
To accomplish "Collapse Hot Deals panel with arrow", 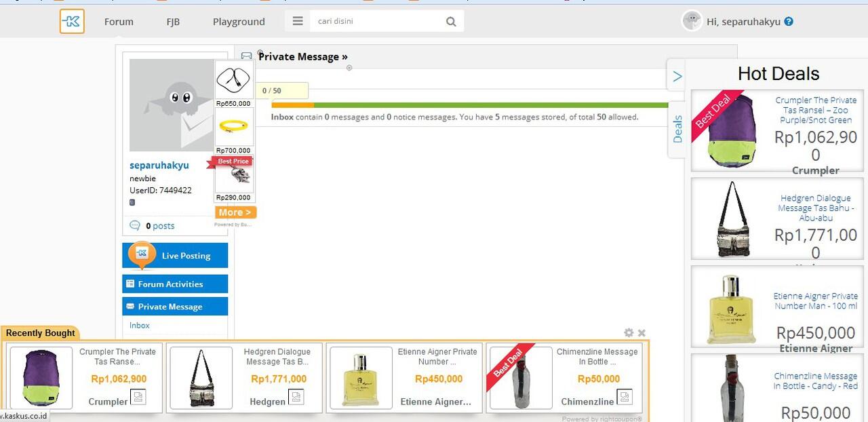I will (x=677, y=77).
